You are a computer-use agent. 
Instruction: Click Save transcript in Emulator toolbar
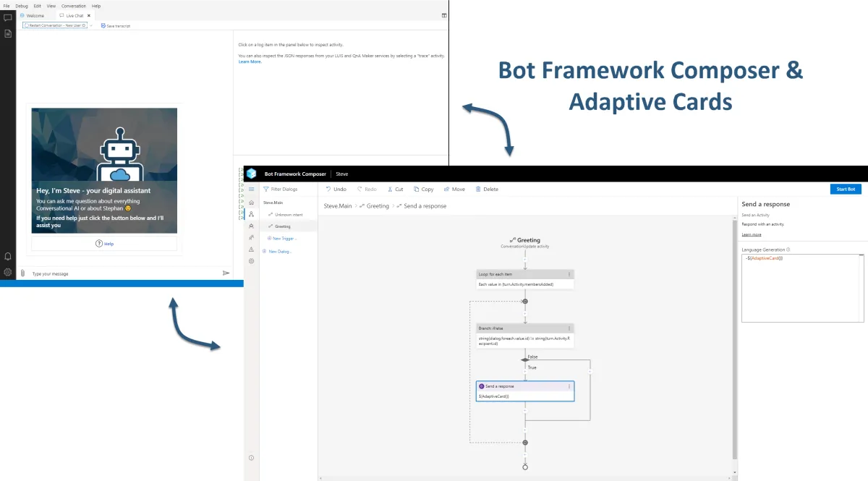click(x=116, y=25)
